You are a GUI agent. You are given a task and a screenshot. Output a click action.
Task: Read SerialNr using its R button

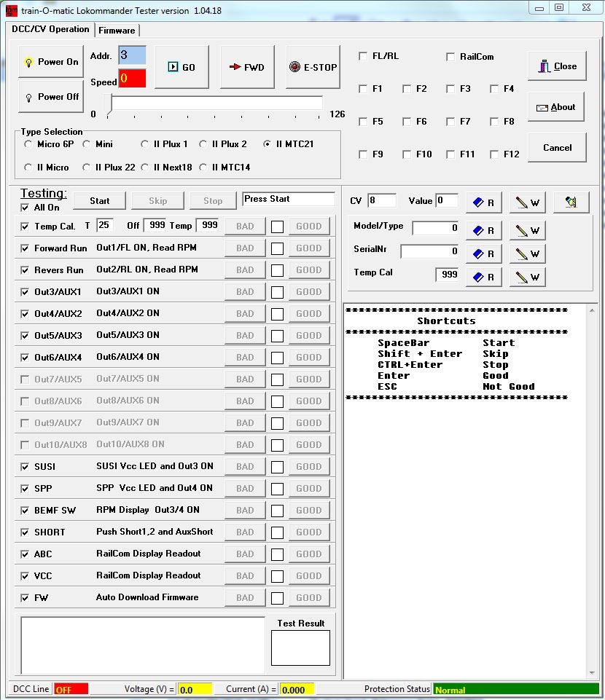tap(484, 253)
